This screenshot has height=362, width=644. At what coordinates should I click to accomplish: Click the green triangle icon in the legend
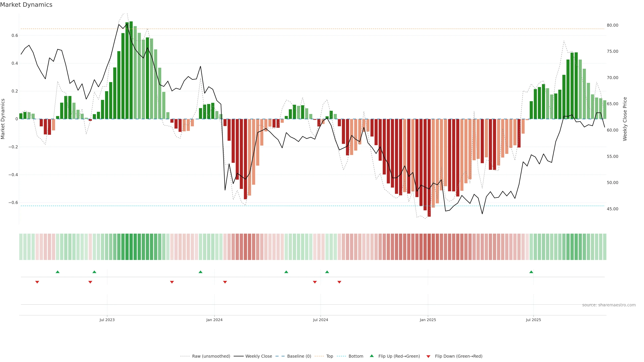coord(371,356)
